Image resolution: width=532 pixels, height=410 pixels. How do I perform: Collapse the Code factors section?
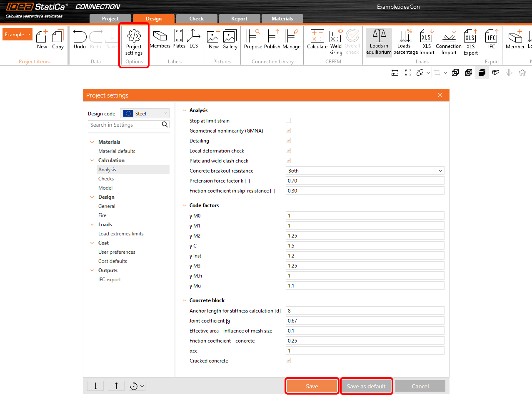[184, 205]
